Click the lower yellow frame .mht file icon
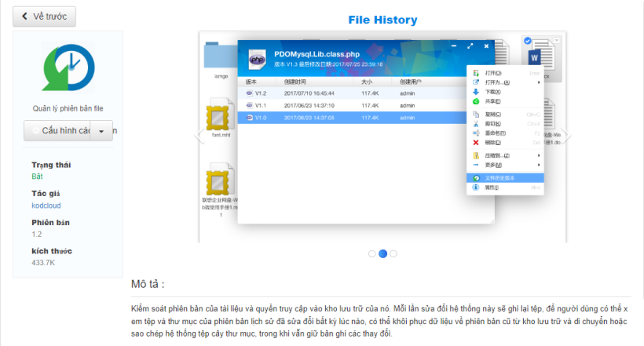644x346 pixels. [221, 180]
